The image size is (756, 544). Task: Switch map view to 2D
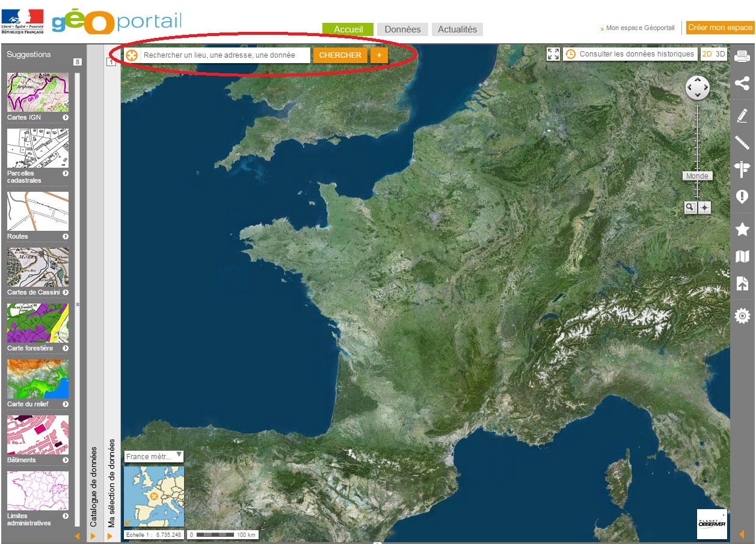tap(707, 54)
